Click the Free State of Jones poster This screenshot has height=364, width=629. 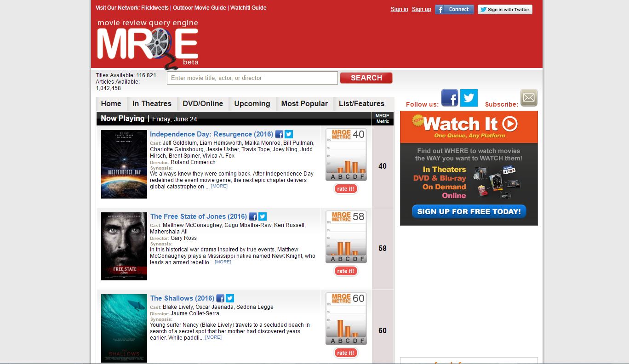click(x=124, y=246)
